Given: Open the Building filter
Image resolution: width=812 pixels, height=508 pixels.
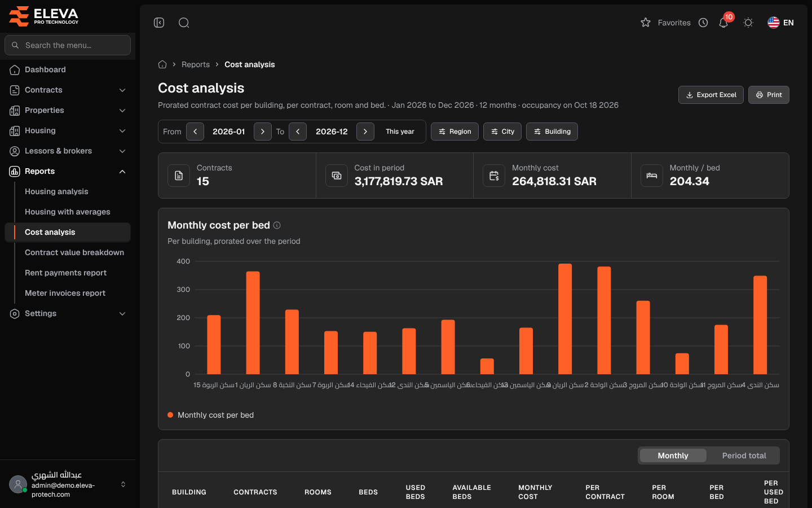Looking at the screenshot, I should tap(552, 132).
